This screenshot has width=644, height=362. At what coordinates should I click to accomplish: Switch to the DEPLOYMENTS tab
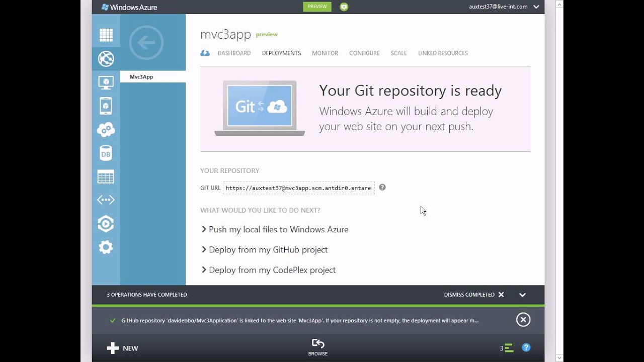pyautogui.click(x=281, y=53)
